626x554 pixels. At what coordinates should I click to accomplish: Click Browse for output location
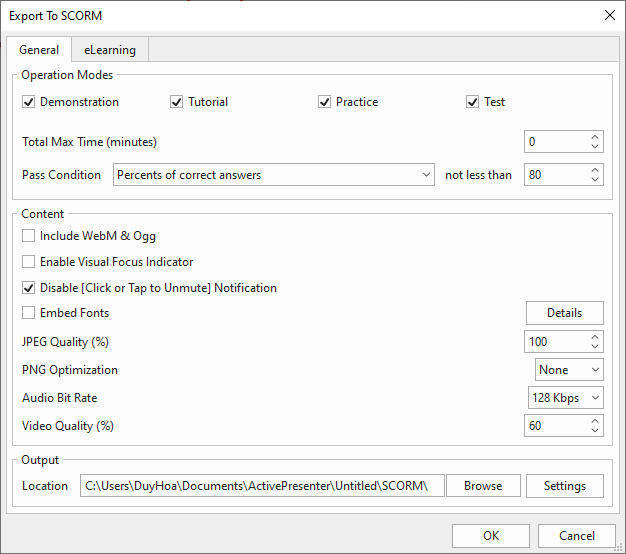coord(483,486)
